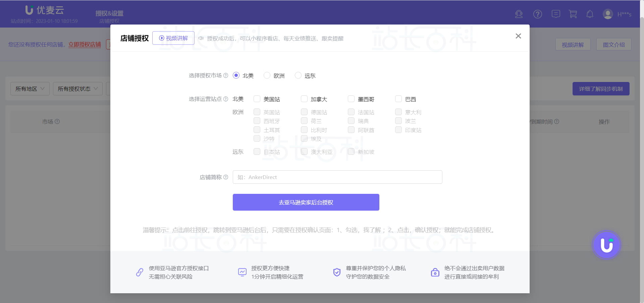Close the 店铺授权 dialog

click(x=518, y=36)
